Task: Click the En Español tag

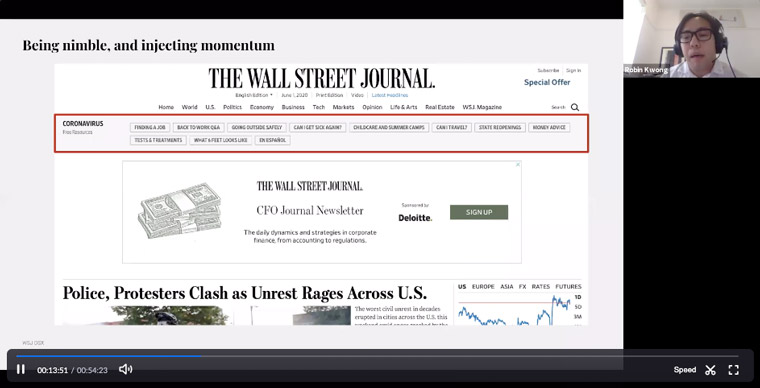Action: point(272,140)
